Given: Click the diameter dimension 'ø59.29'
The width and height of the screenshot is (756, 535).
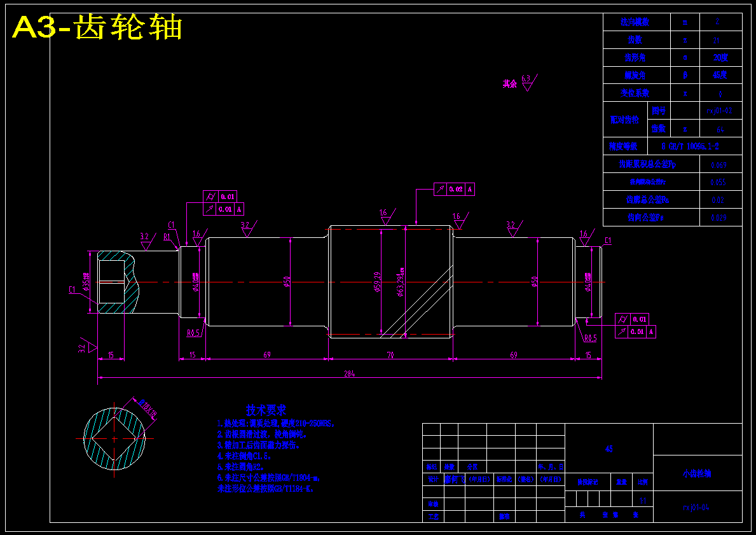Looking at the screenshot, I should coord(377,282).
